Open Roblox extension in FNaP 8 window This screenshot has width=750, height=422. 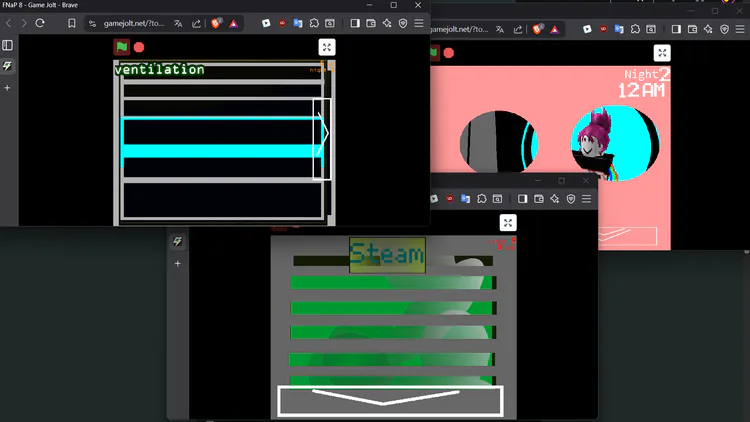[266, 23]
